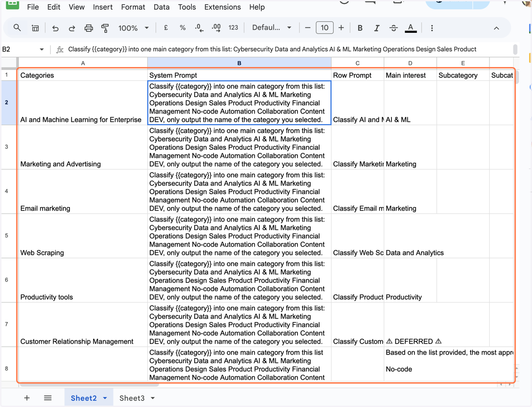Click the 'DEFERRED' cell in row 7
Image resolution: width=532 pixels, height=407 pixels.
[x=410, y=324]
